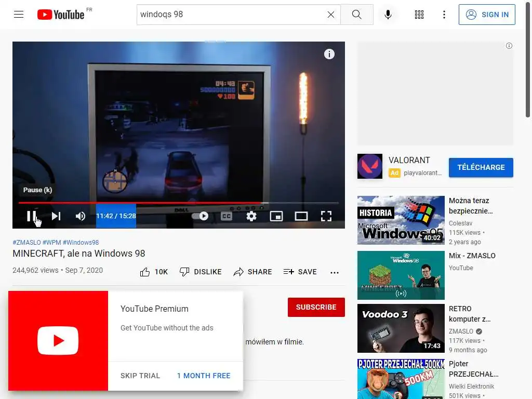Mute the video volume
This screenshot has width=532, height=399.
81,216
